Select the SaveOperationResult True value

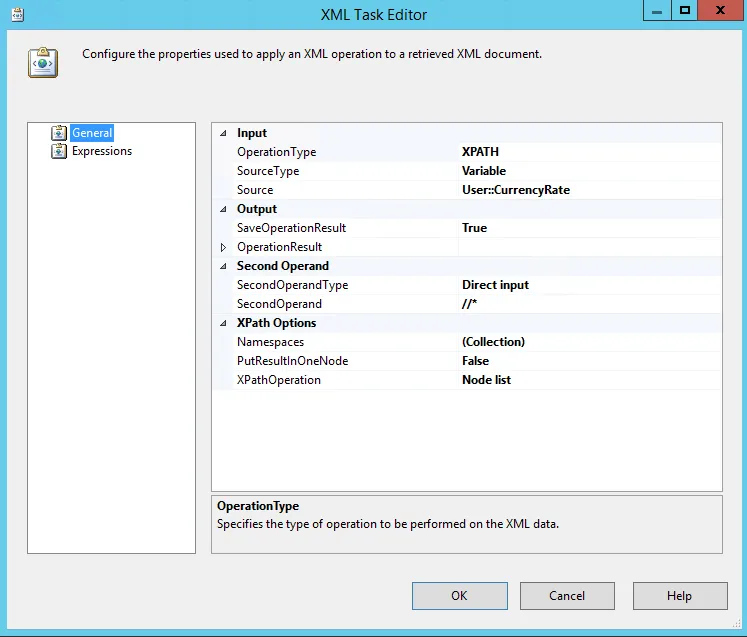point(590,228)
